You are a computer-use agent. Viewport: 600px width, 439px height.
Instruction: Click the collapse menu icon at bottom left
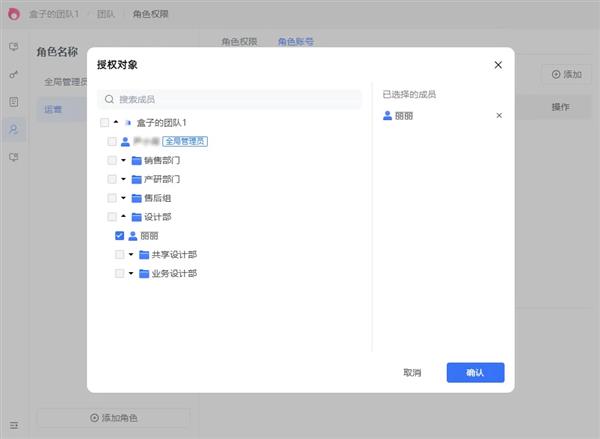coord(14,425)
